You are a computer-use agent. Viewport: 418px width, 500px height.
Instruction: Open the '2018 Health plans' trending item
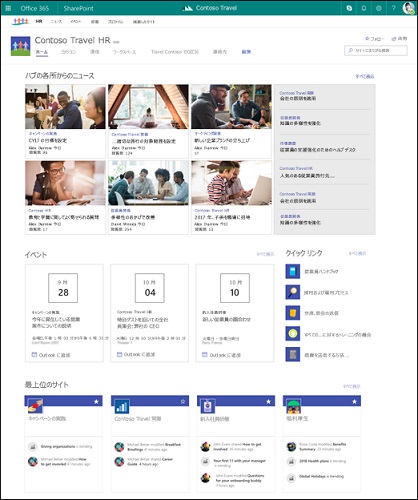[322, 461]
